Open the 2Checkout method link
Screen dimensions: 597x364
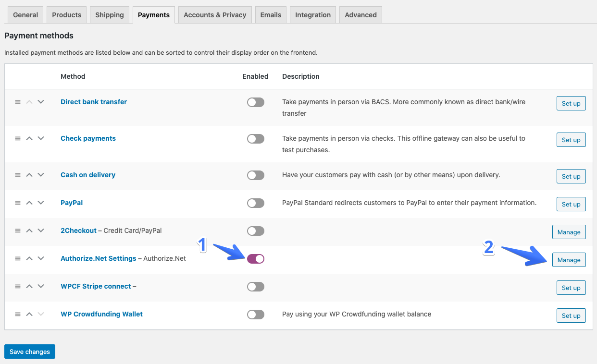[x=78, y=231]
